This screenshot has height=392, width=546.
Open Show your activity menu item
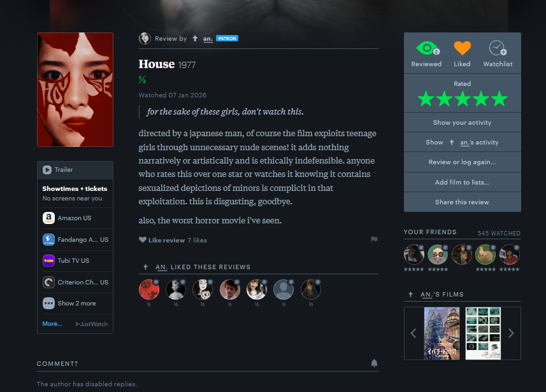(x=462, y=122)
